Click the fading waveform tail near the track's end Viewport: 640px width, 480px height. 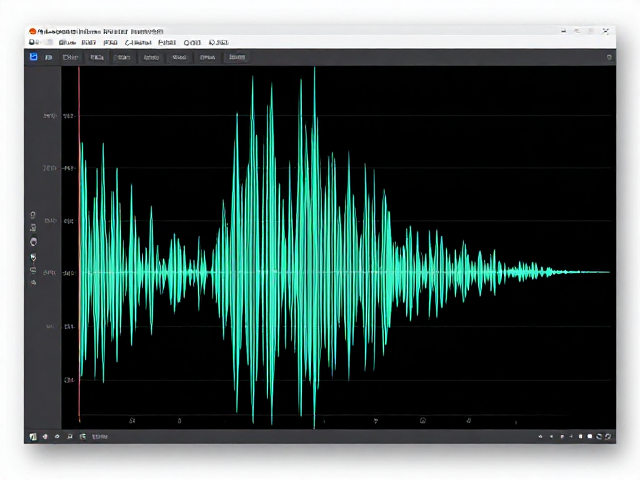point(580,272)
